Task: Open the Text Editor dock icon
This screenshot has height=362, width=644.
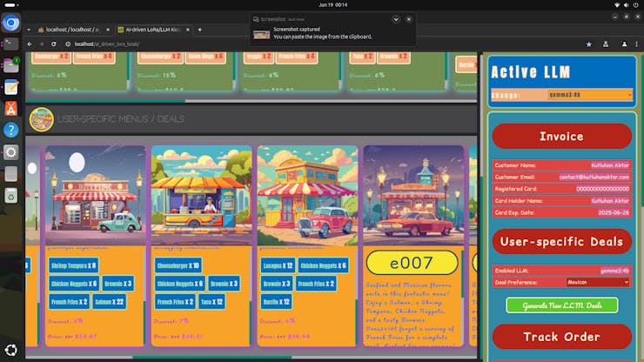Action: click(11, 87)
